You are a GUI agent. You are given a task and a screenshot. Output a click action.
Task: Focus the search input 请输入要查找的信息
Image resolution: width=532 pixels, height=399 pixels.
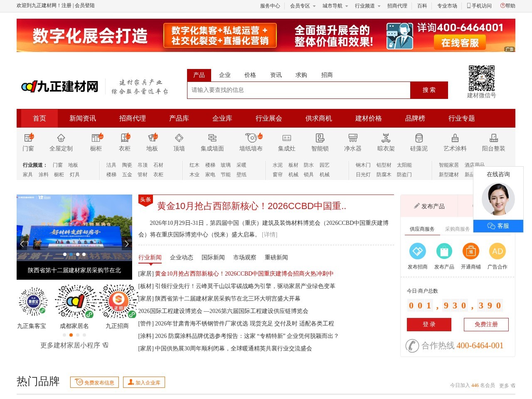point(299,90)
